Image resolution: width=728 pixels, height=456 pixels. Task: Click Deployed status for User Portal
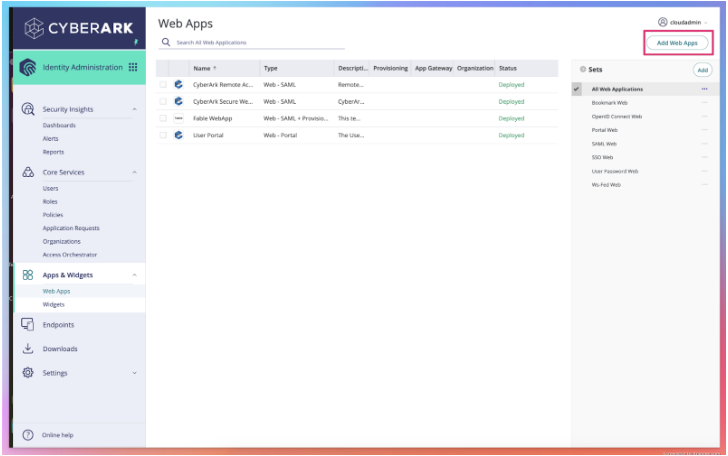(511, 135)
